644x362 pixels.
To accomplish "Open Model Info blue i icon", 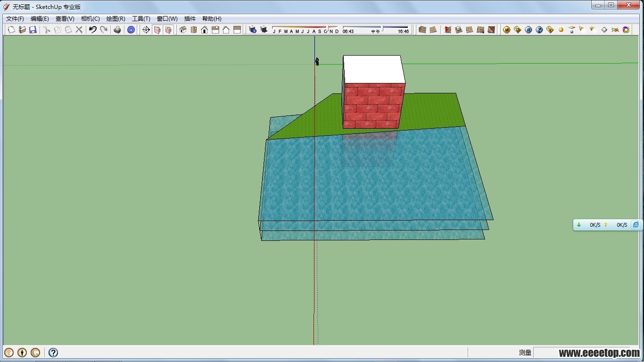I will point(131,30).
